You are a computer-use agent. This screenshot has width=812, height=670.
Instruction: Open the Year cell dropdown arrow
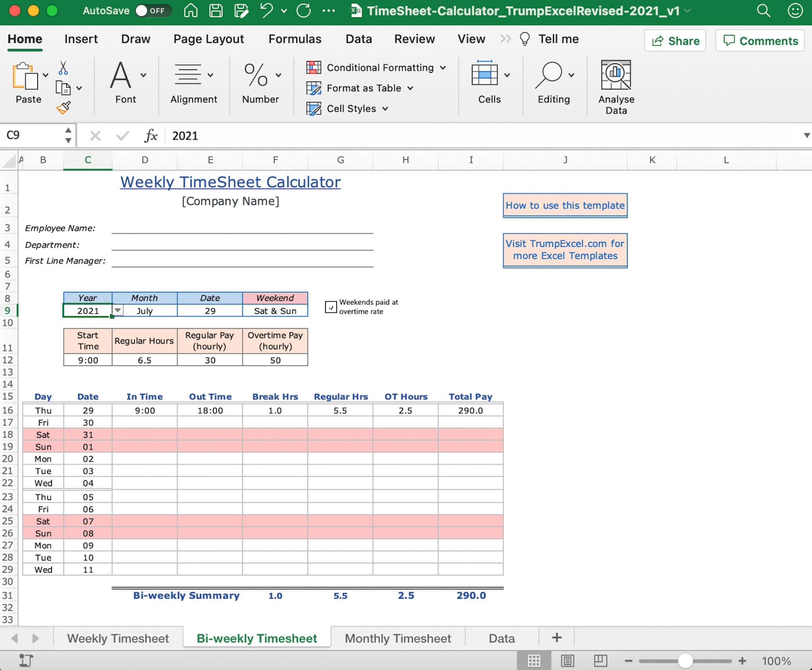click(118, 310)
